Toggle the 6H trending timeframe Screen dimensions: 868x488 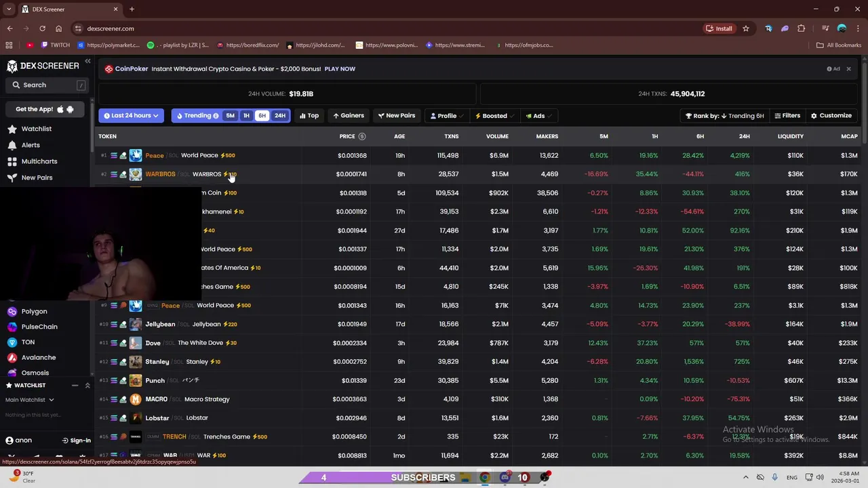262,116
